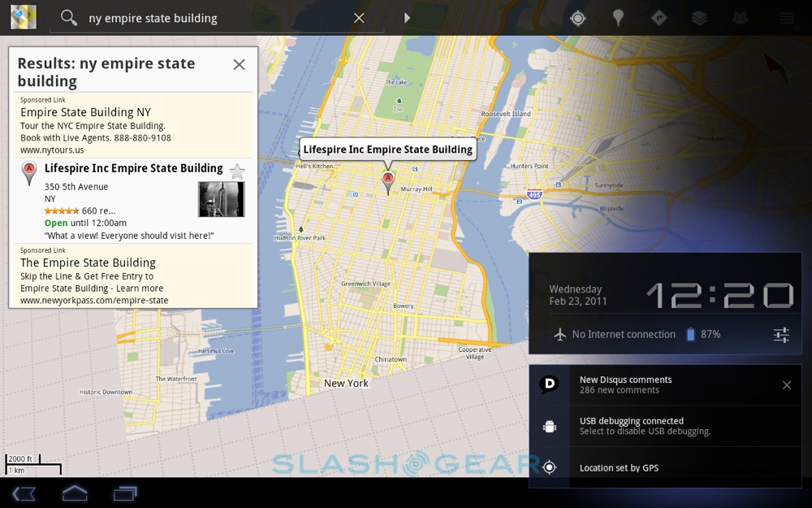Star the Lifespire Inc Empire State Building result
Viewport: 812px width, 508px height.
[236, 172]
